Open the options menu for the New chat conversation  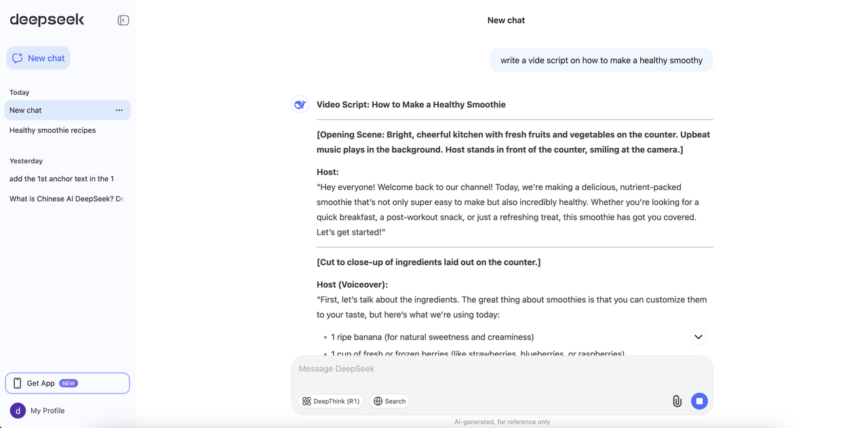click(x=119, y=110)
